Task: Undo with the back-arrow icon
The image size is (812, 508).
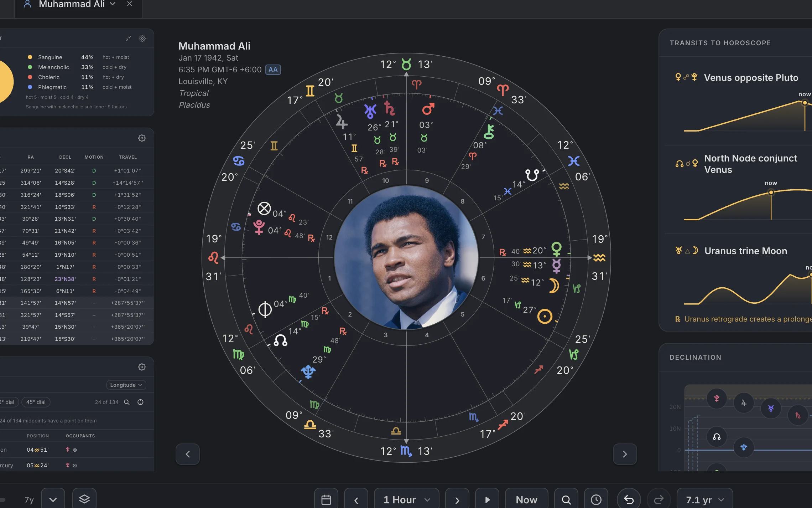Action: pyautogui.click(x=629, y=499)
